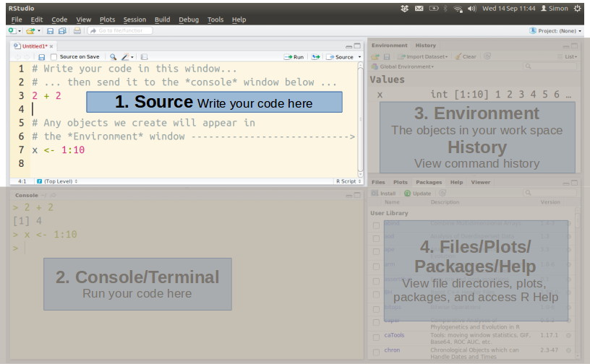This screenshot has width=590, height=364.
Task: Open the system settings gear menu
Action: click(x=577, y=8)
